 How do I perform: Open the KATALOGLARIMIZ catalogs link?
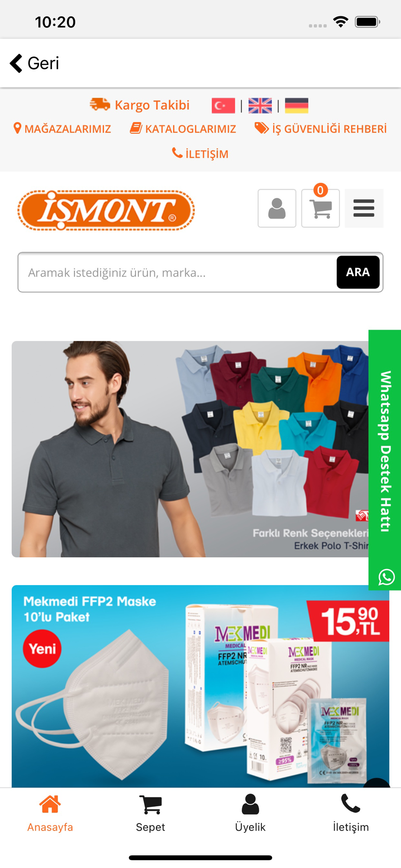point(183,128)
